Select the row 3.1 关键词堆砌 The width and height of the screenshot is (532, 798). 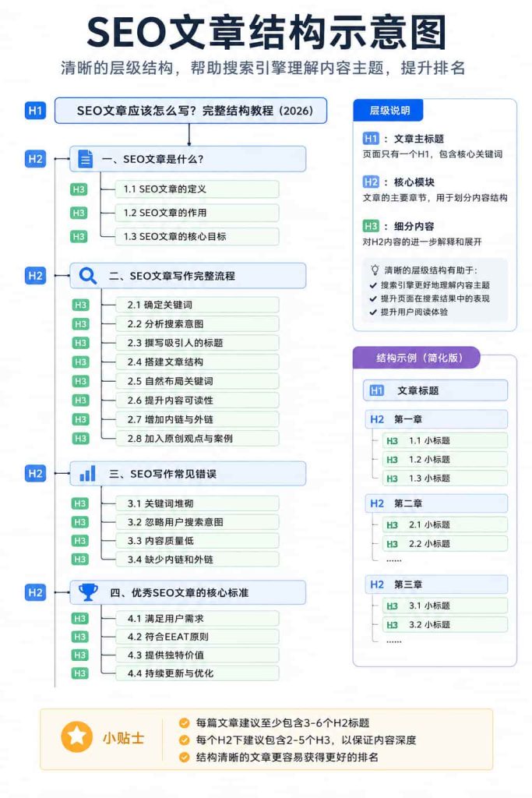tap(197, 503)
